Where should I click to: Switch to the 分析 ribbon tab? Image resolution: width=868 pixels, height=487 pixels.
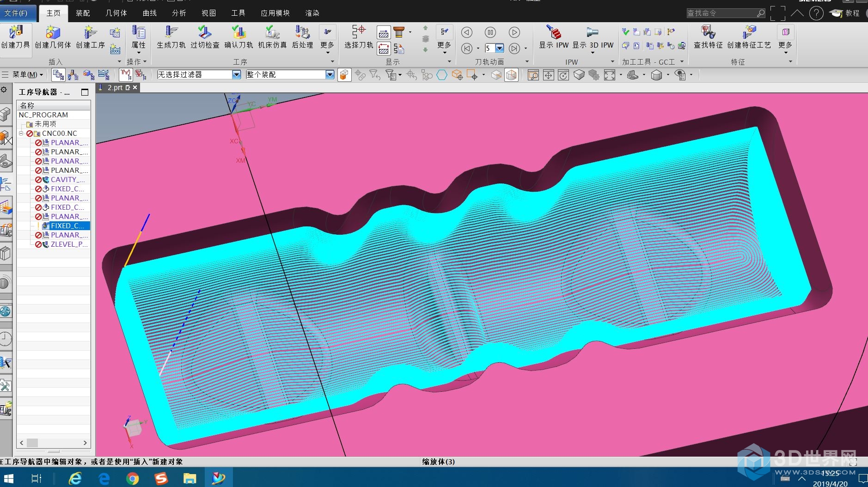tap(179, 13)
